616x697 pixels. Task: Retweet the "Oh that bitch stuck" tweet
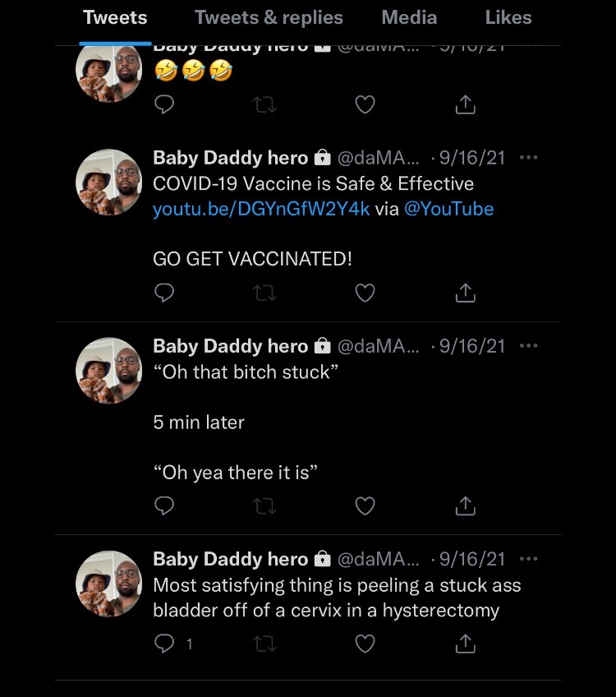tap(264, 505)
